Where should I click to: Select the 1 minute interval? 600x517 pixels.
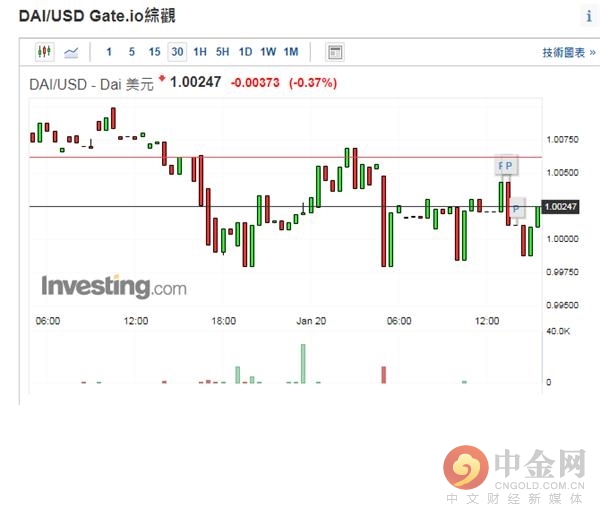(x=109, y=52)
